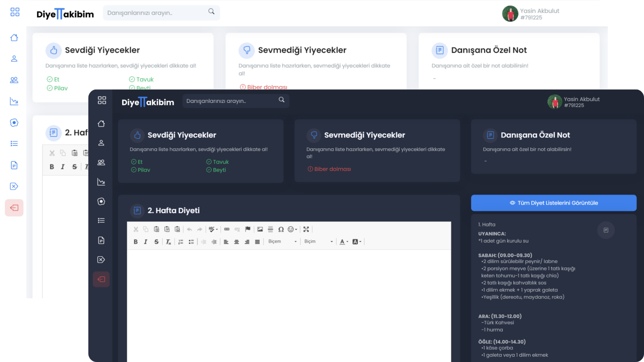Click the group users icon in light sidebar

14,80
